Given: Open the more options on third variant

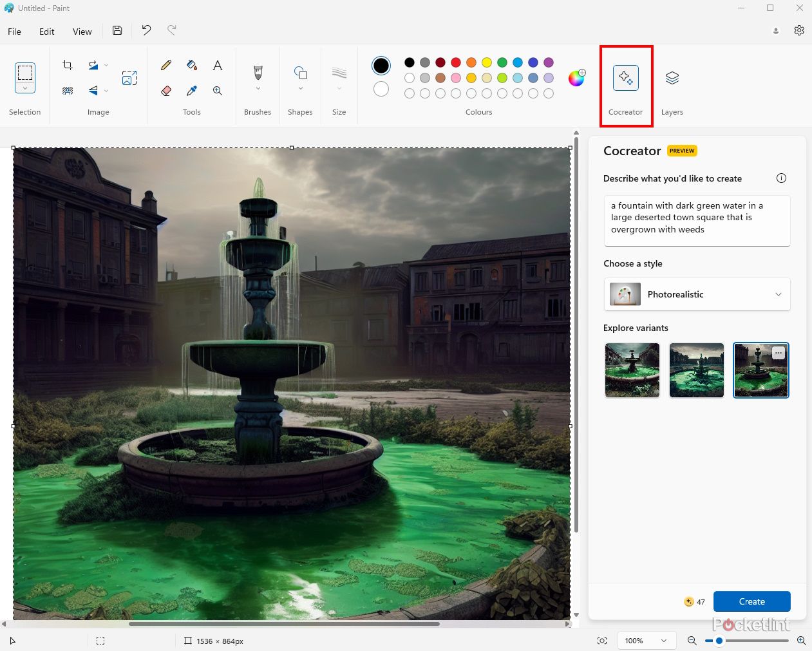Looking at the screenshot, I should click(779, 353).
